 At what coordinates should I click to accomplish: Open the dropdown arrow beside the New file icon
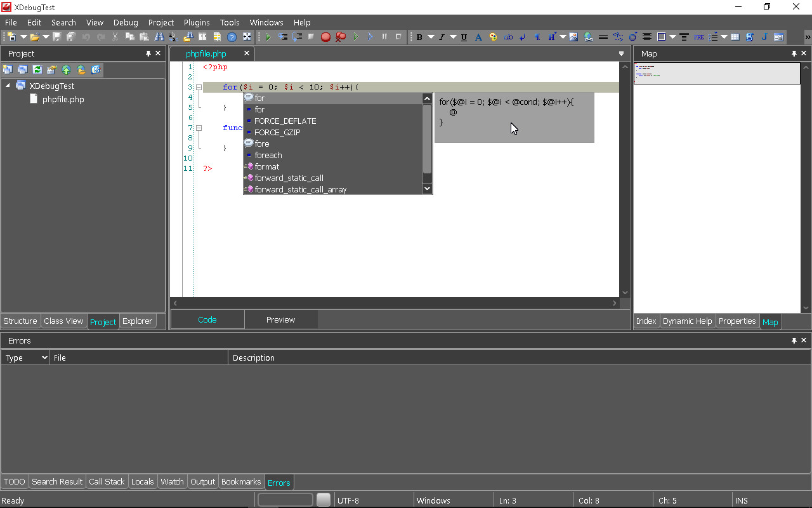23,37
